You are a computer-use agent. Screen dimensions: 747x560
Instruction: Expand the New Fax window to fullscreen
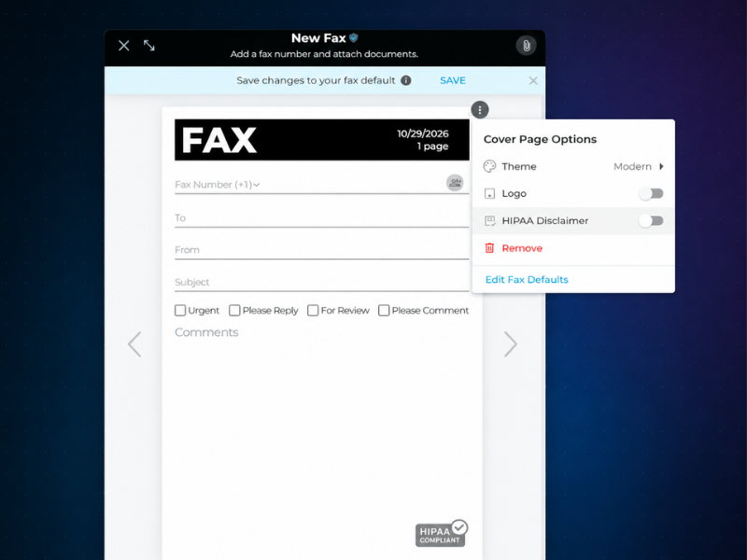(149, 46)
